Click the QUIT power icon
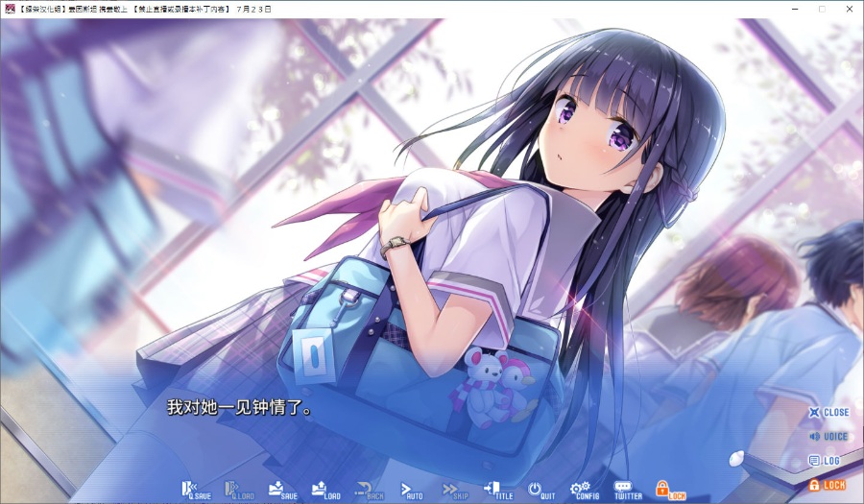Screen dimensions: 864x504 point(541,490)
